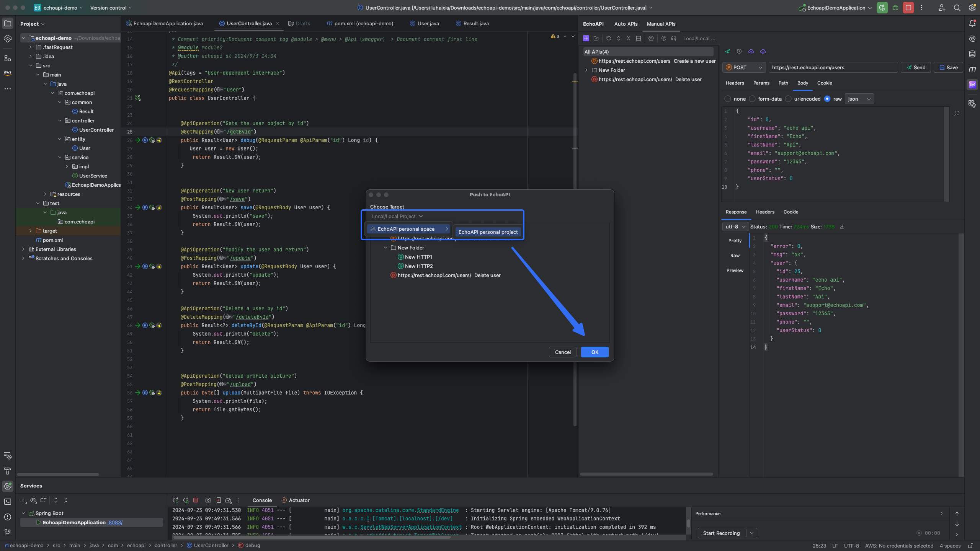Click Search Everywhere magnifier icon
The width and height of the screenshot is (980, 551).
point(957,8)
